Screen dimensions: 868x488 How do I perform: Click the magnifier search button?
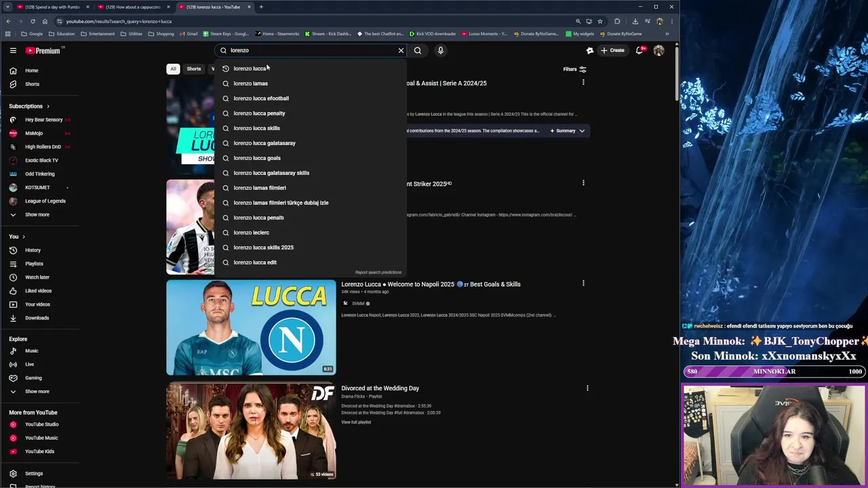coord(418,50)
